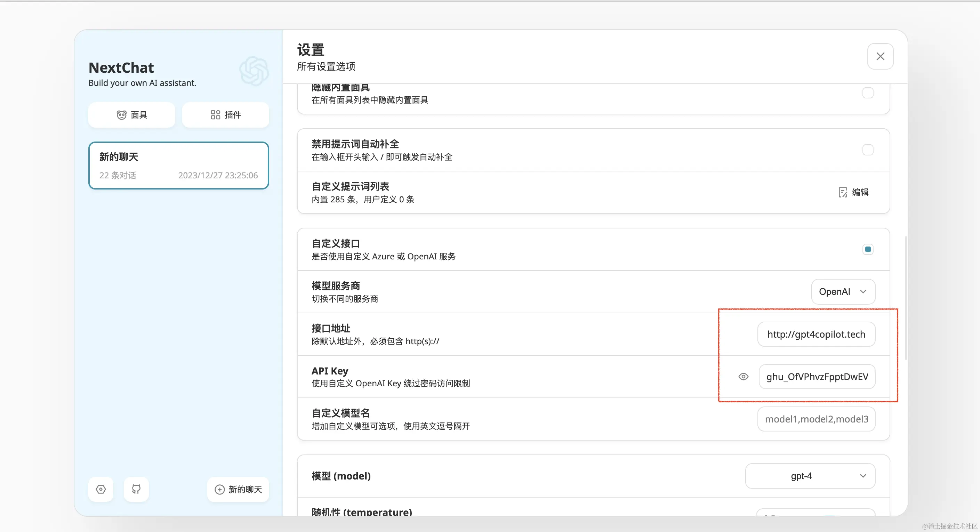
Task: Click the edit icon for prompt list
Action: pos(843,192)
